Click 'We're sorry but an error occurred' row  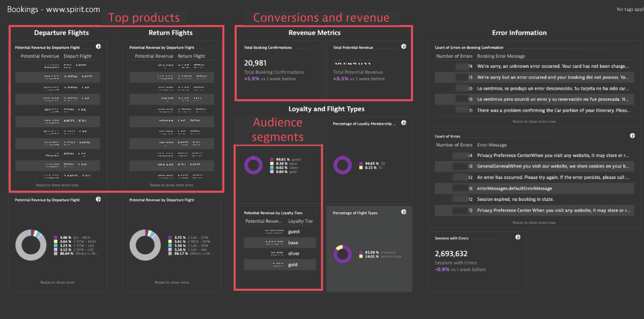[535, 77]
